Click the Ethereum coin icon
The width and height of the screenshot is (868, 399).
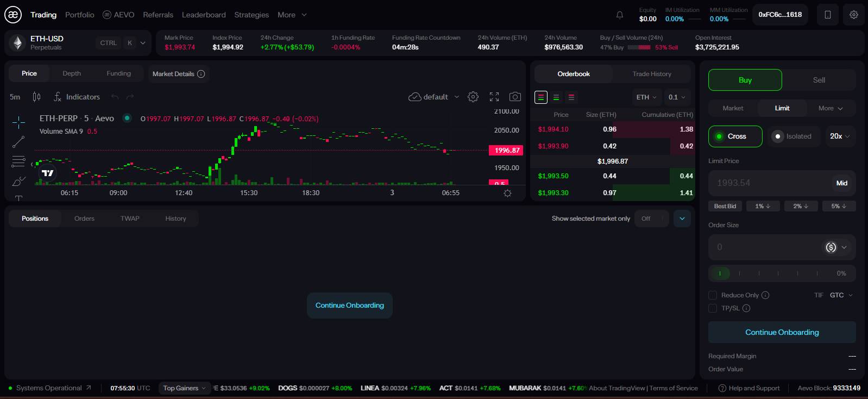pyautogui.click(x=18, y=43)
